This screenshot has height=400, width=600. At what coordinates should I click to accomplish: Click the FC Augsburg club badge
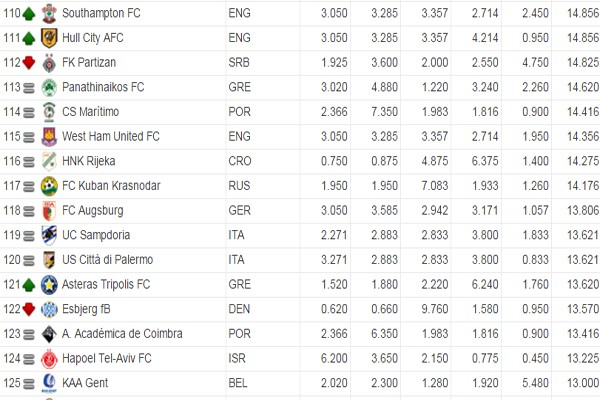(x=49, y=210)
